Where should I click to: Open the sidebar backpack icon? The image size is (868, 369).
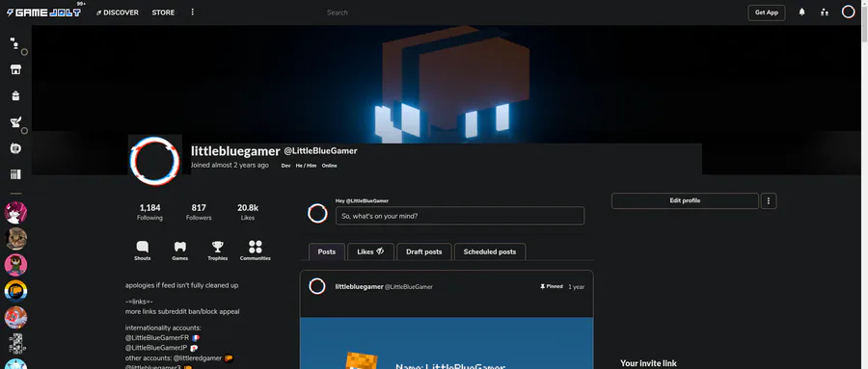15,95
